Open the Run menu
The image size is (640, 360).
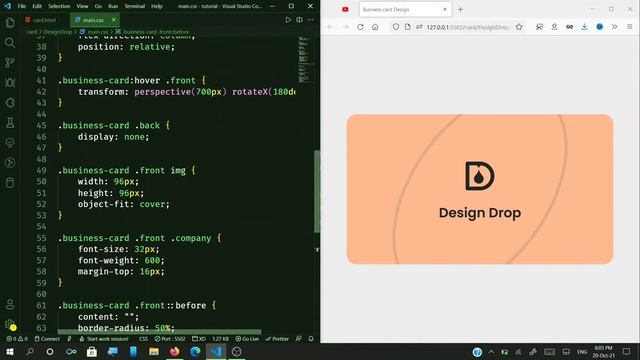coord(113,6)
